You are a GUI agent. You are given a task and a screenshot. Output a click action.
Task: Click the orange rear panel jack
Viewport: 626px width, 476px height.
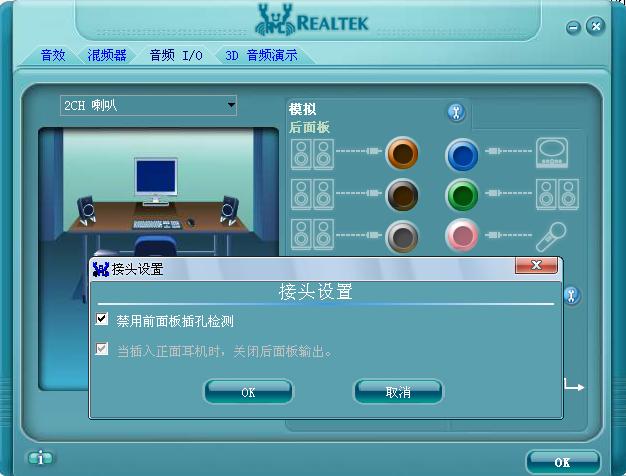point(402,153)
